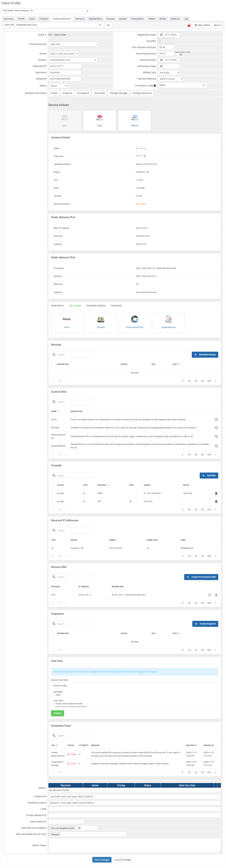Check the select-all checkbox in Firewalls table
Image resolution: width=226 pixels, height=868 pixels.
(x=53, y=485)
